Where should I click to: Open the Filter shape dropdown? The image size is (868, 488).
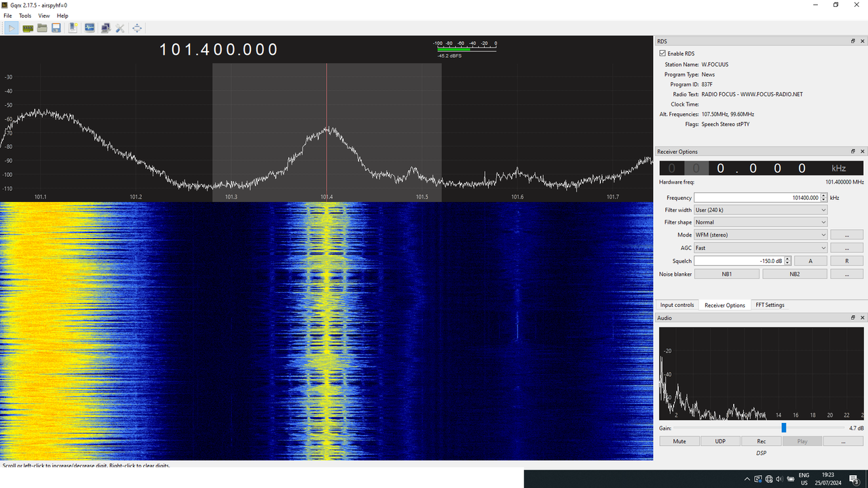[761, 222]
